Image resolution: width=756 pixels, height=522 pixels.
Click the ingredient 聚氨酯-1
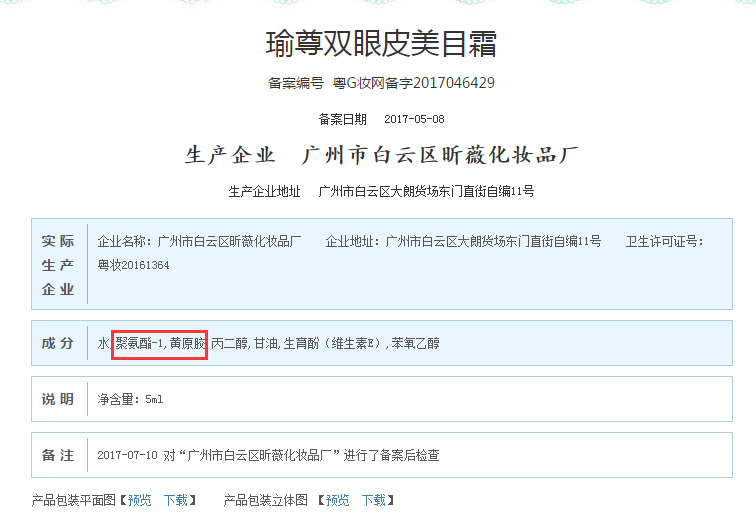click(140, 343)
